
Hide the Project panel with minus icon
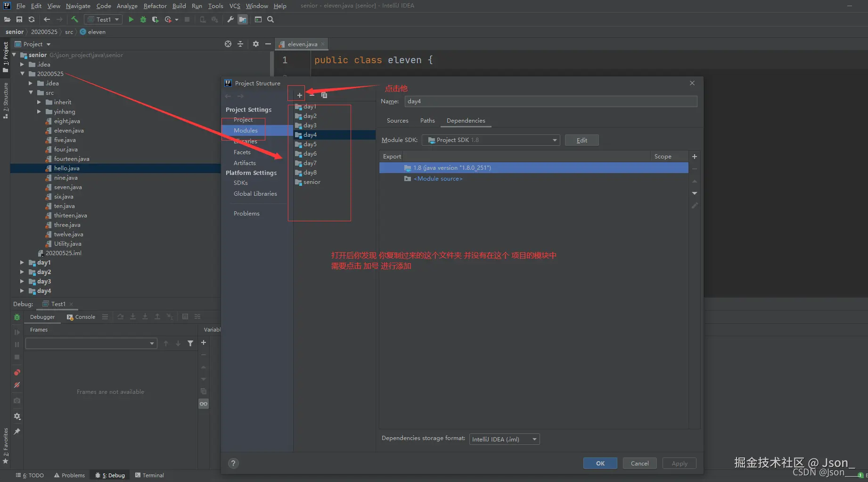pos(268,44)
